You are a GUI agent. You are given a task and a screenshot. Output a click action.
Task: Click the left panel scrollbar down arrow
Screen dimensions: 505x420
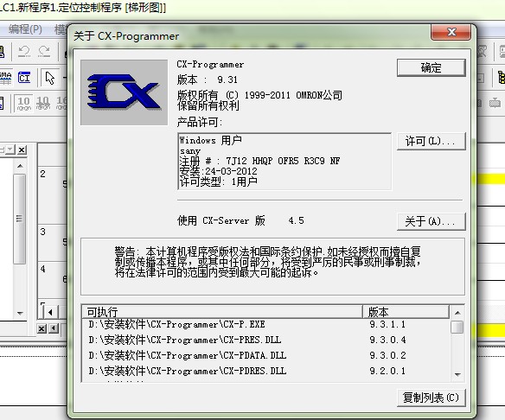[20, 313]
